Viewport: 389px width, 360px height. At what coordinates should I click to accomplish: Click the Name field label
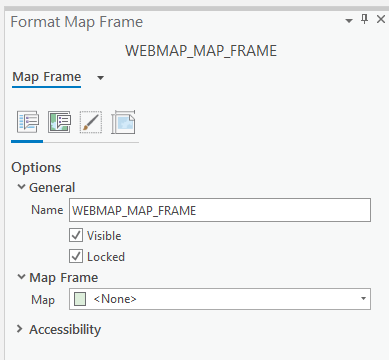point(47,210)
